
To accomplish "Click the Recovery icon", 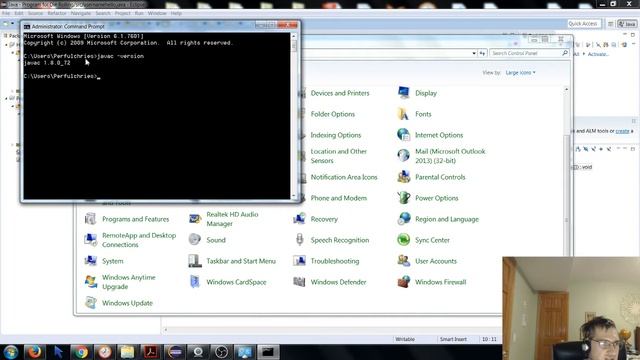I will tap(299, 219).
